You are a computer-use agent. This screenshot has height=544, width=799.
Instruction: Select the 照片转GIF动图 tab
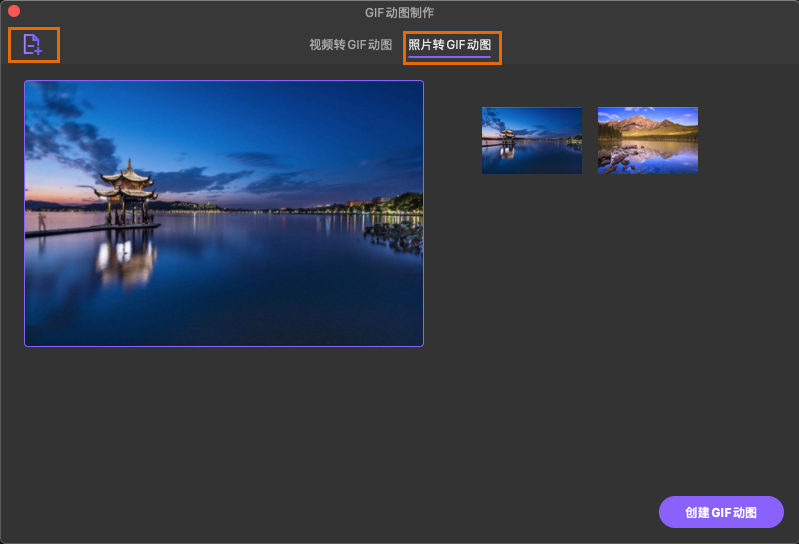449,46
